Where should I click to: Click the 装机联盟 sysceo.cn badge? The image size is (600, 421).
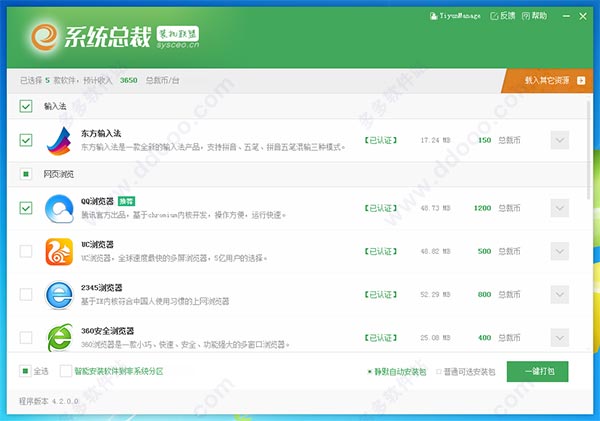[178, 37]
